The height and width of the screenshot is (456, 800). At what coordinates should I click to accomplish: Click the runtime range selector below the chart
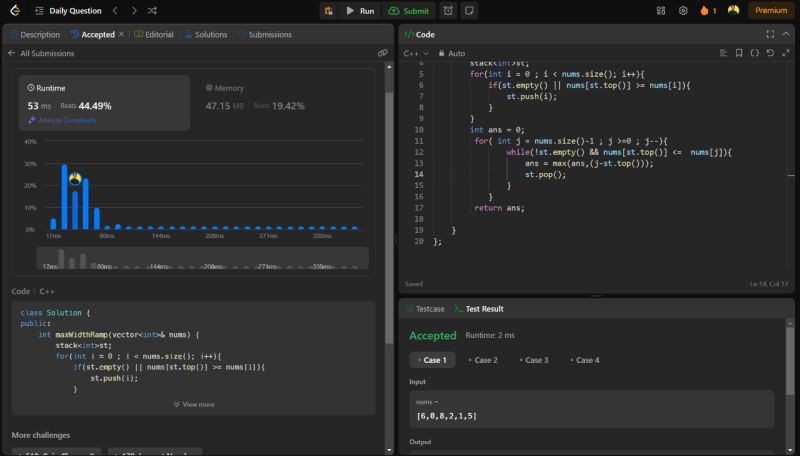click(x=202, y=258)
